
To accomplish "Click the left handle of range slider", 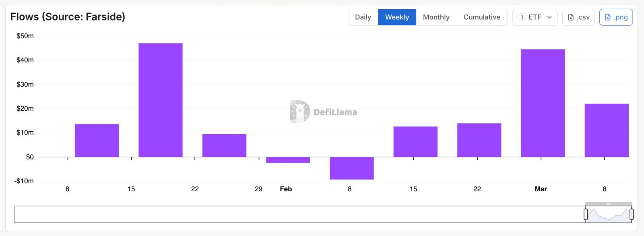I will 586,214.
